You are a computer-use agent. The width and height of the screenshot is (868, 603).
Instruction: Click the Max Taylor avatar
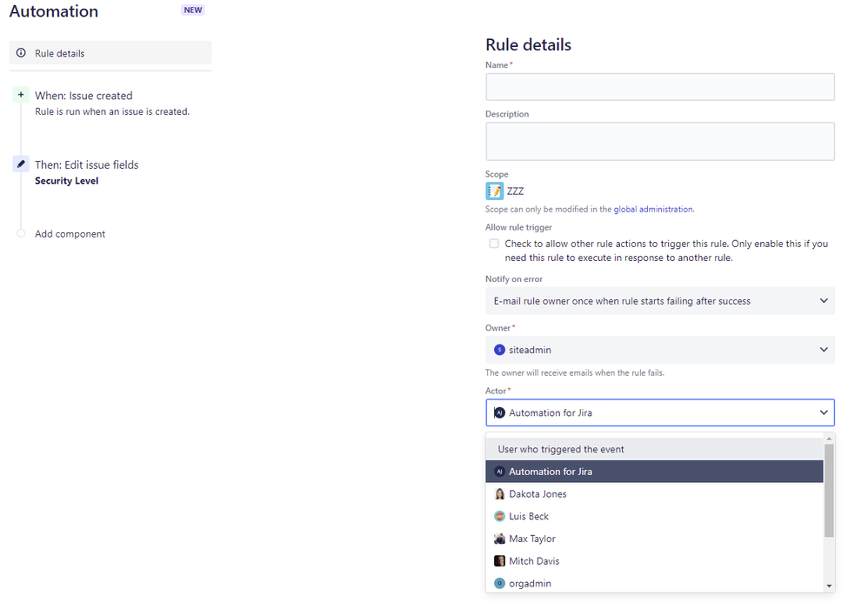499,539
